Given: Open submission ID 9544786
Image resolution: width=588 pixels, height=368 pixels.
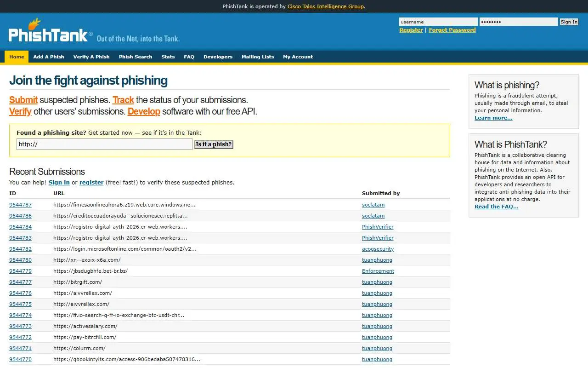Looking at the screenshot, I should 20,216.
